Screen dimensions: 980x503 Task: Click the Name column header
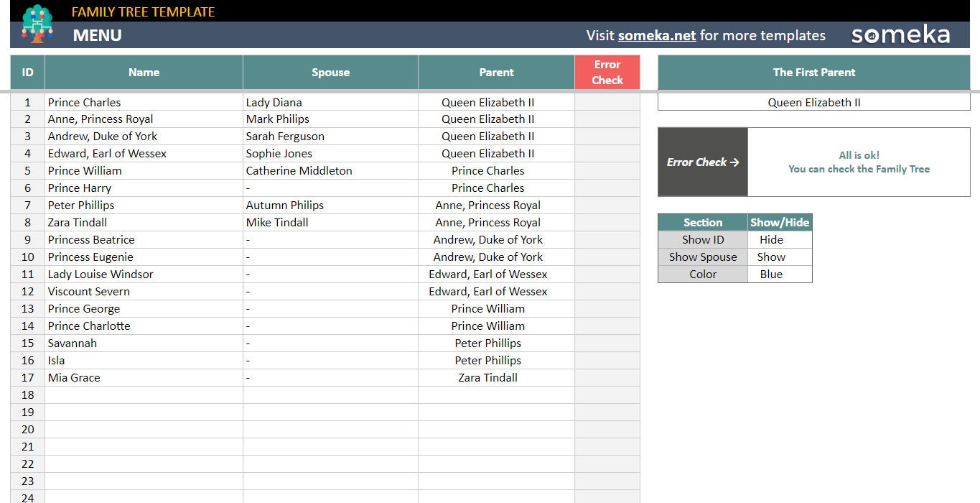(143, 72)
